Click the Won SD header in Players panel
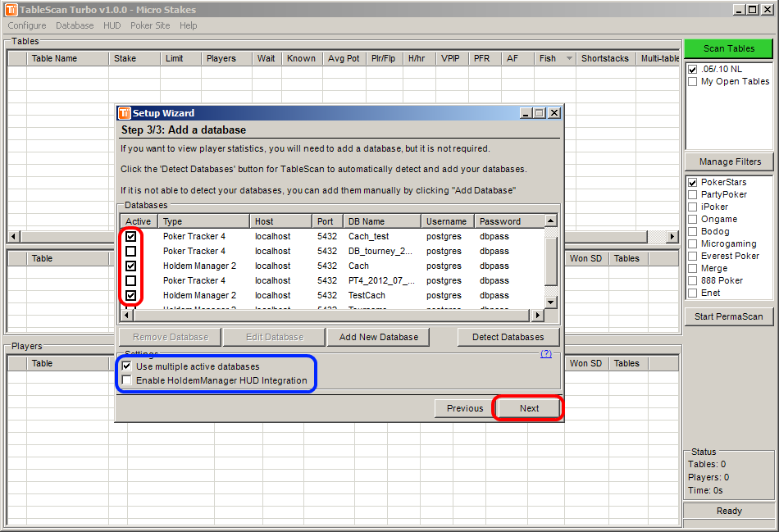Image resolution: width=779 pixels, height=532 pixels. [x=585, y=364]
